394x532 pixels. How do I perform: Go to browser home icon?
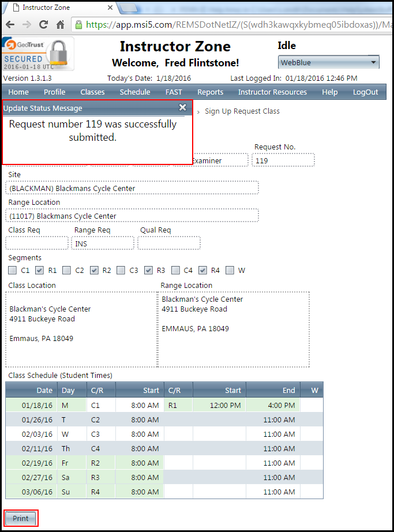[61, 24]
